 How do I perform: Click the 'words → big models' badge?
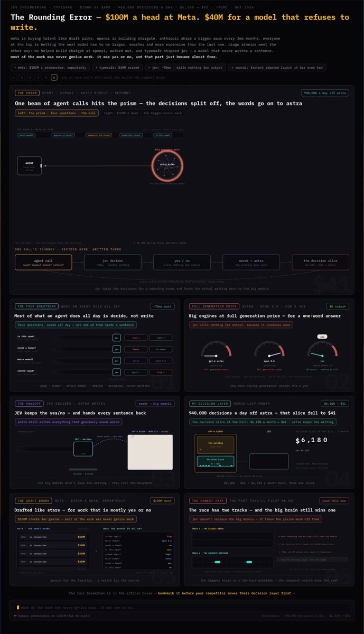coord(155,404)
